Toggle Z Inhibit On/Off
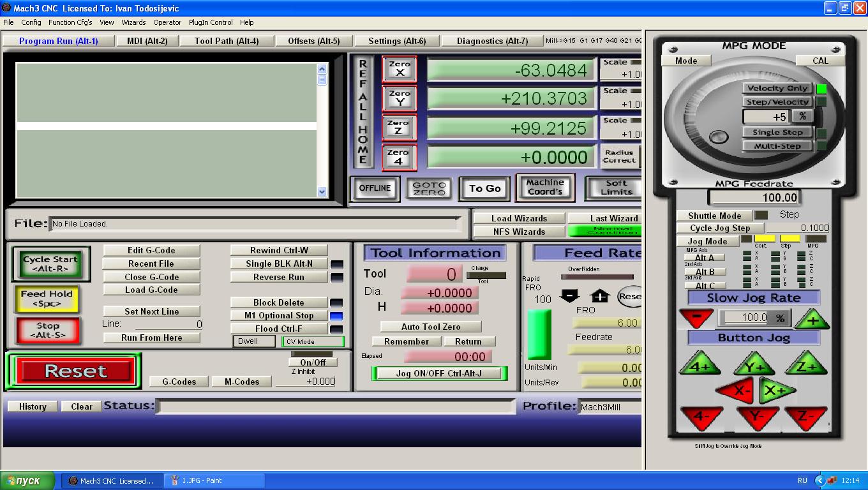This screenshot has width=868, height=490. [313, 362]
